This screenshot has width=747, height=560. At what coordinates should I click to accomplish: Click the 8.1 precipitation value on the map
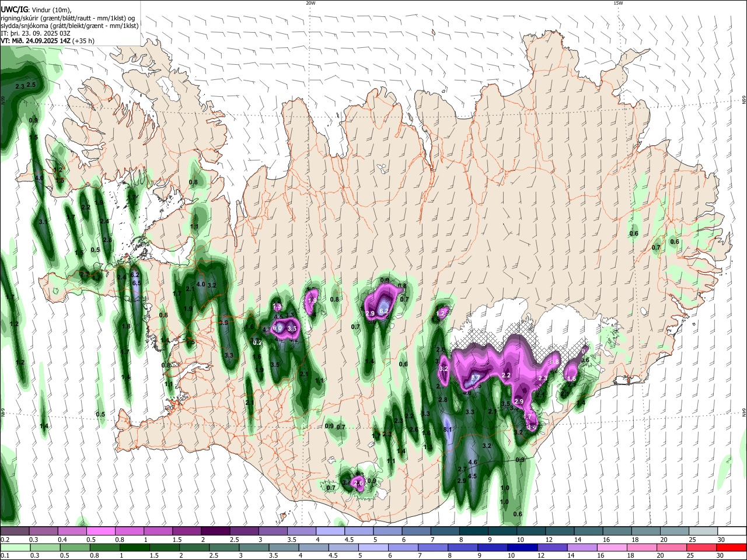click(x=448, y=430)
